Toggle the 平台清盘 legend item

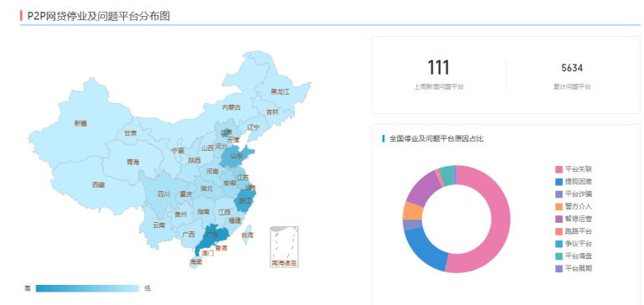(574, 256)
